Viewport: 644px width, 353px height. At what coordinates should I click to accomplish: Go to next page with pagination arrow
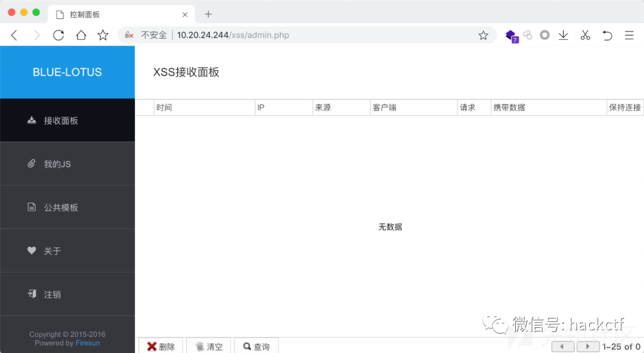tap(587, 346)
